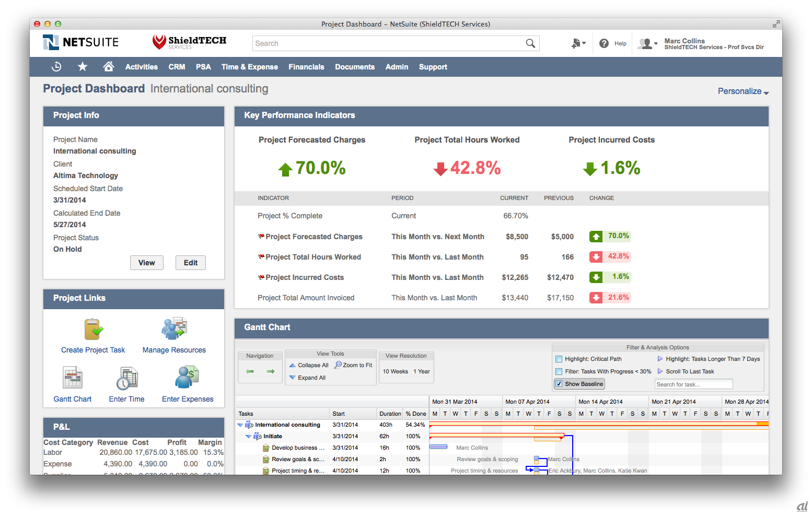The height and width of the screenshot is (516, 812).
Task: Click the Edit button in Project Info
Action: coord(190,263)
